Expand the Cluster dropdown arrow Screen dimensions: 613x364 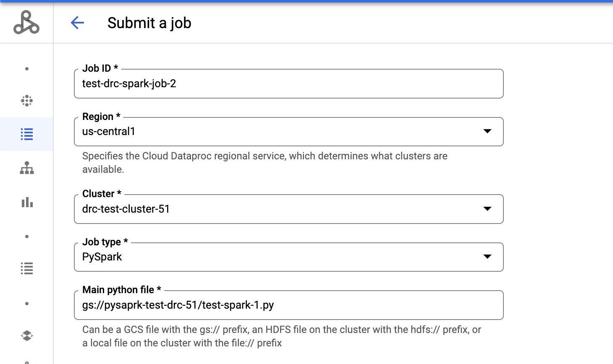coord(487,209)
